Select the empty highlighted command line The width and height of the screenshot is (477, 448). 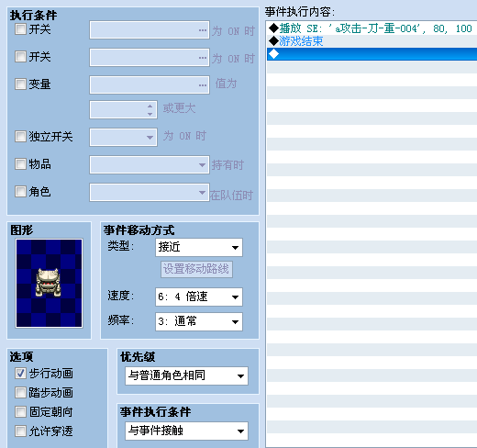click(372, 54)
